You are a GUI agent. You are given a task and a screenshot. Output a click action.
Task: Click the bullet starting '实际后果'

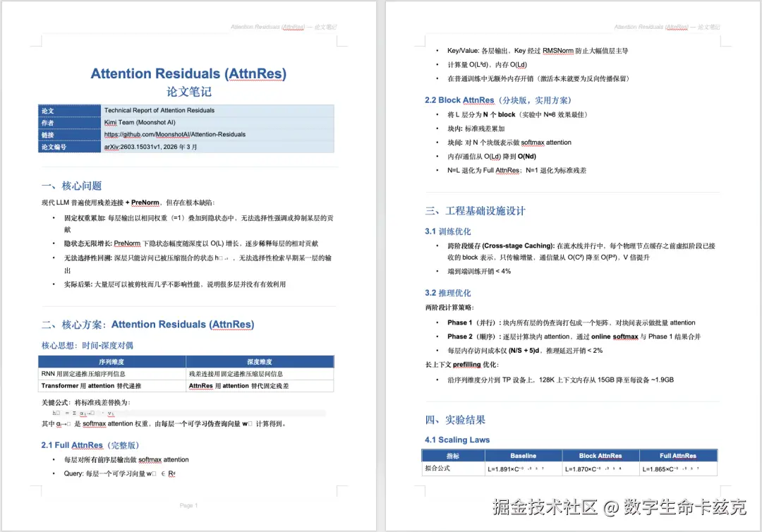pyautogui.click(x=175, y=284)
